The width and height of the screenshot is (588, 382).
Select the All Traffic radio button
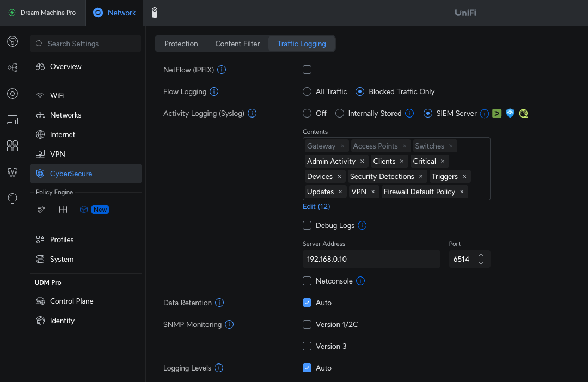pyautogui.click(x=307, y=91)
